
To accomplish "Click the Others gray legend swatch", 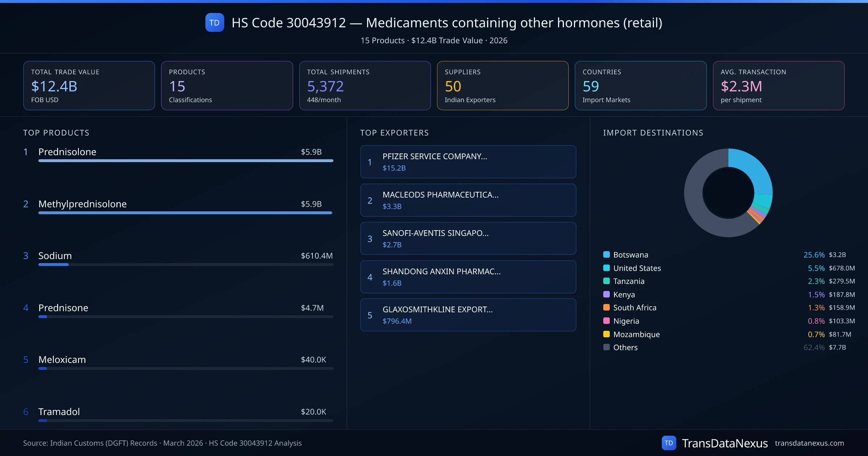I will [607, 347].
